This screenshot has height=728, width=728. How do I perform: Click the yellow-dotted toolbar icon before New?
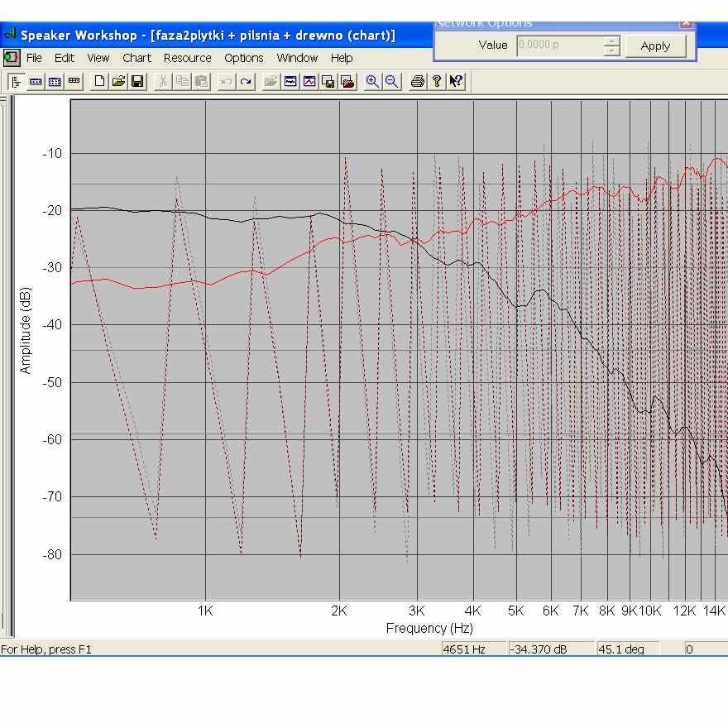74,82
